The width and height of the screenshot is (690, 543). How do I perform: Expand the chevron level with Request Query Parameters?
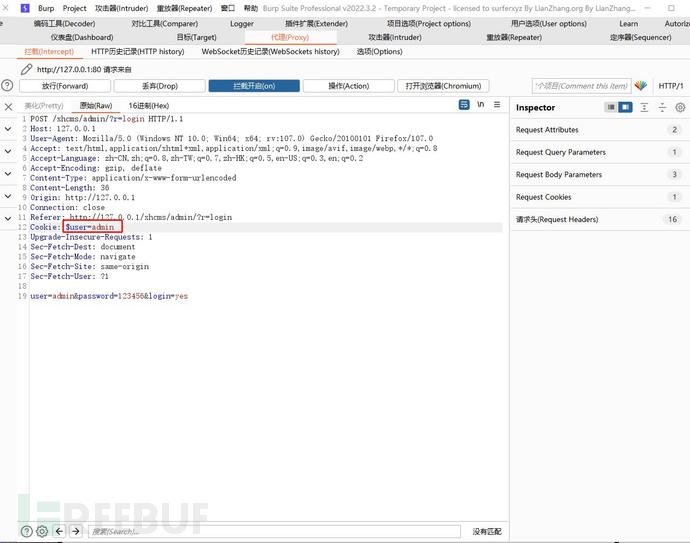tap(8, 151)
